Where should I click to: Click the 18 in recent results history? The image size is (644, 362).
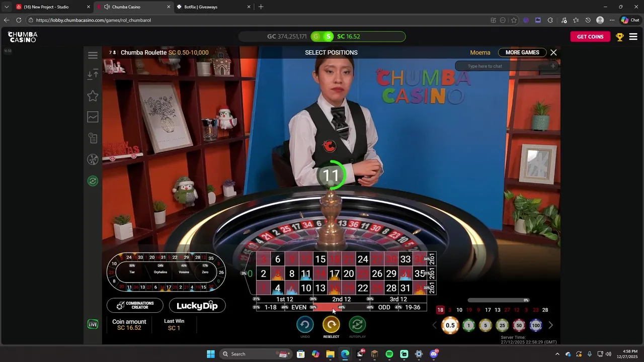[440, 310]
